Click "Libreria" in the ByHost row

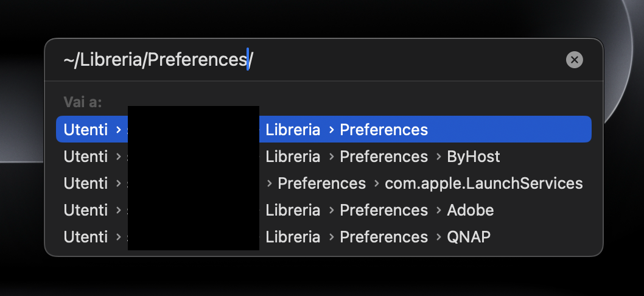coord(293,157)
